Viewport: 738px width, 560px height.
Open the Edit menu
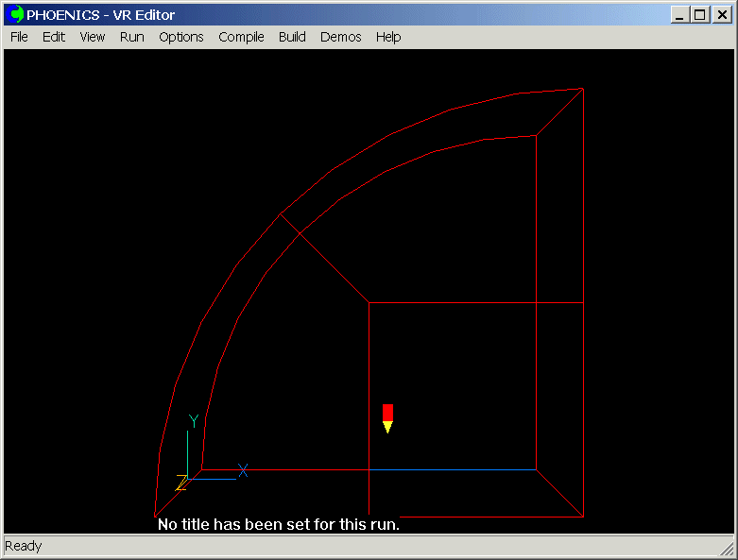pyautogui.click(x=54, y=37)
